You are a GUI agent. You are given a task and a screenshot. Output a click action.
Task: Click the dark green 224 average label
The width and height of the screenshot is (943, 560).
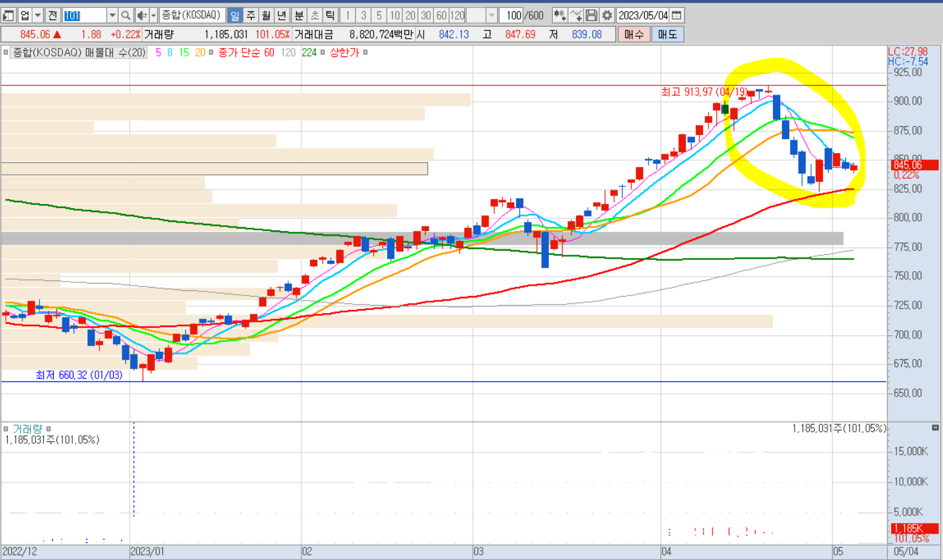click(309, 53)
